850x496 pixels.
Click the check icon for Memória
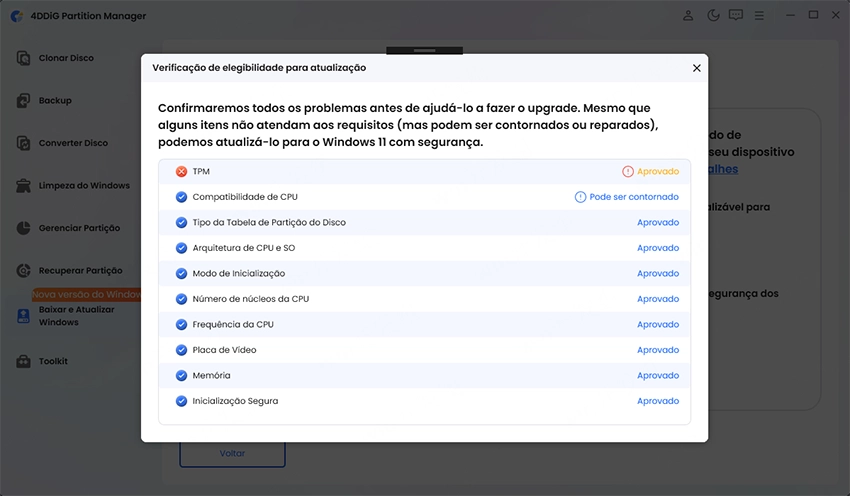[182, 375]
